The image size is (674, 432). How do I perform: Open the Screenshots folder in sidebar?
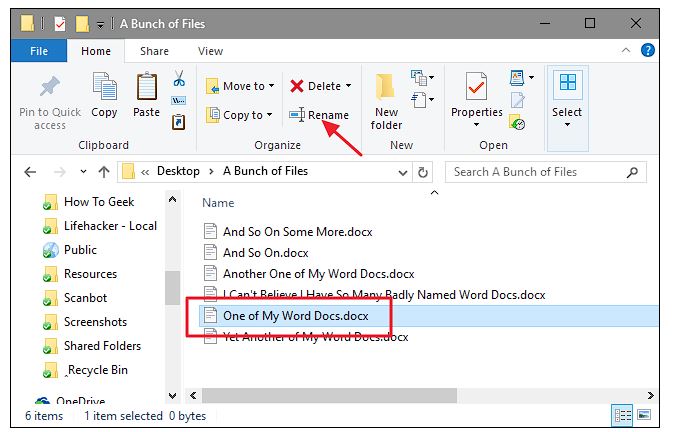pyautogui.click(x=85, y=322)
